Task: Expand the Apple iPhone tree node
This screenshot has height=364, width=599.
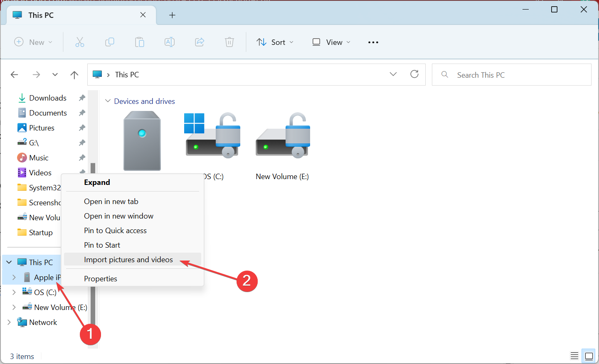Action: tap(14, 277)
